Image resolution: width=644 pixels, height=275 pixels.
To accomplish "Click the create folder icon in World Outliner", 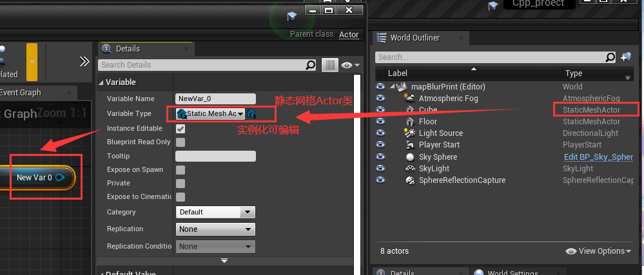I will [626, 57].
